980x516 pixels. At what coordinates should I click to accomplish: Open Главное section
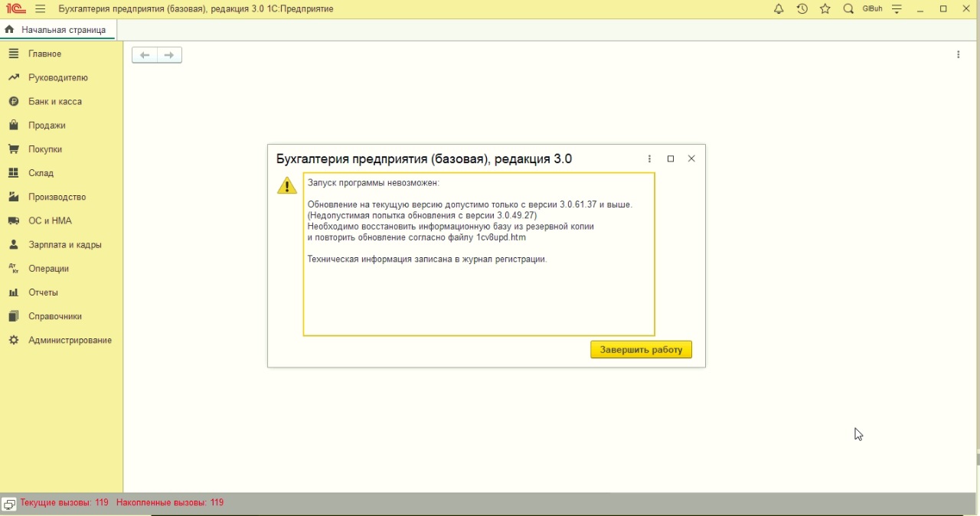click(x=61, y=54)
